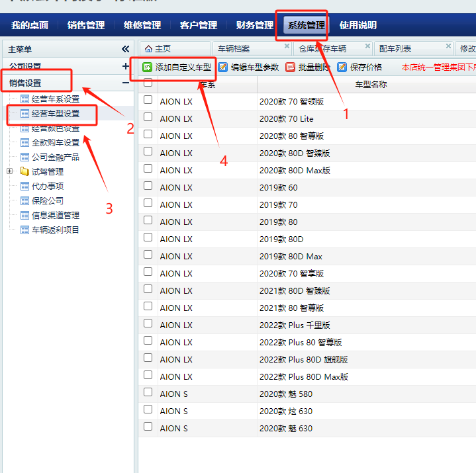Click the 保存价格 toolbar icon
The image size is (476, 473).
tap(342, 67)
